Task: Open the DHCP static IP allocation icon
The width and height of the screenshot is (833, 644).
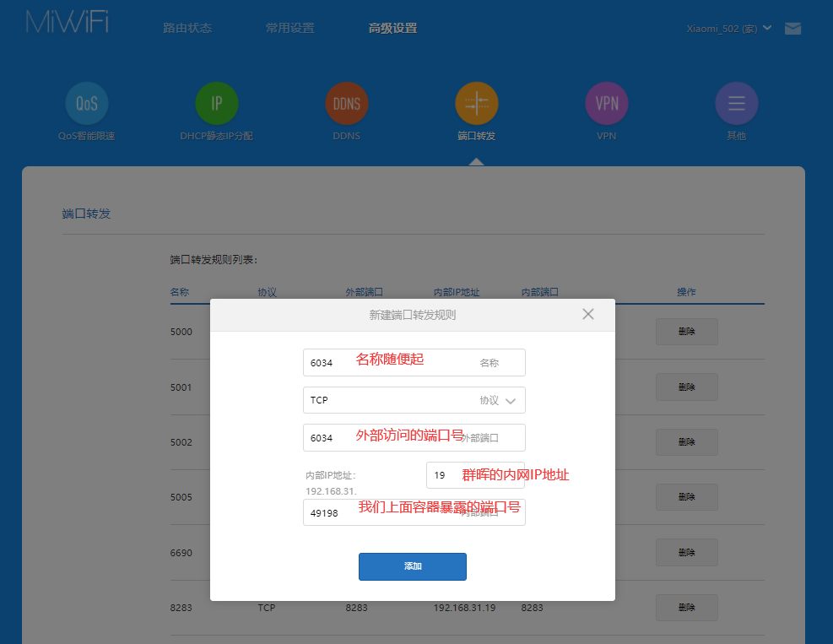Action: [x=217, y=104]
